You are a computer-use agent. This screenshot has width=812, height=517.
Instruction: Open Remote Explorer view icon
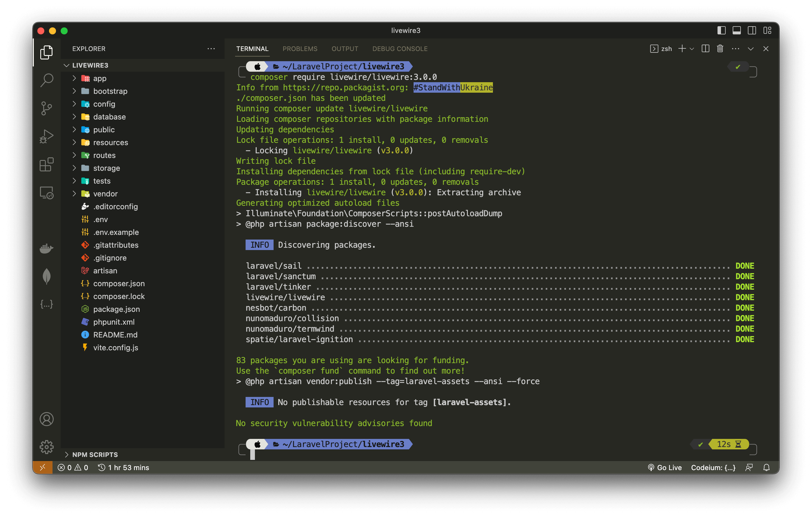(47, 193)
